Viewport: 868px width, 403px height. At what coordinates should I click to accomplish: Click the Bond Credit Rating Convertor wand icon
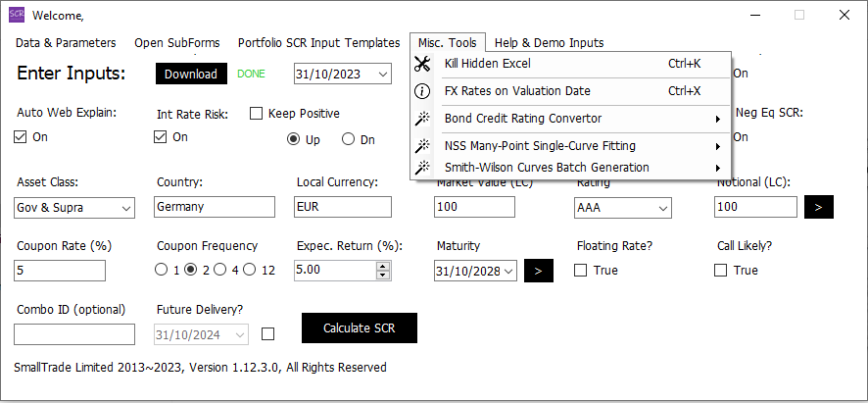422,119
